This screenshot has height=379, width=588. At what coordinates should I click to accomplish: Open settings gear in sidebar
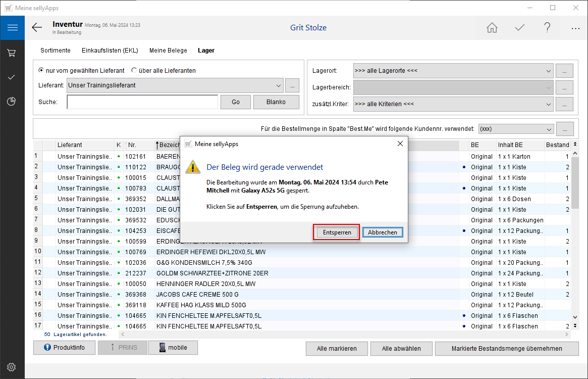tap(12, 367)
